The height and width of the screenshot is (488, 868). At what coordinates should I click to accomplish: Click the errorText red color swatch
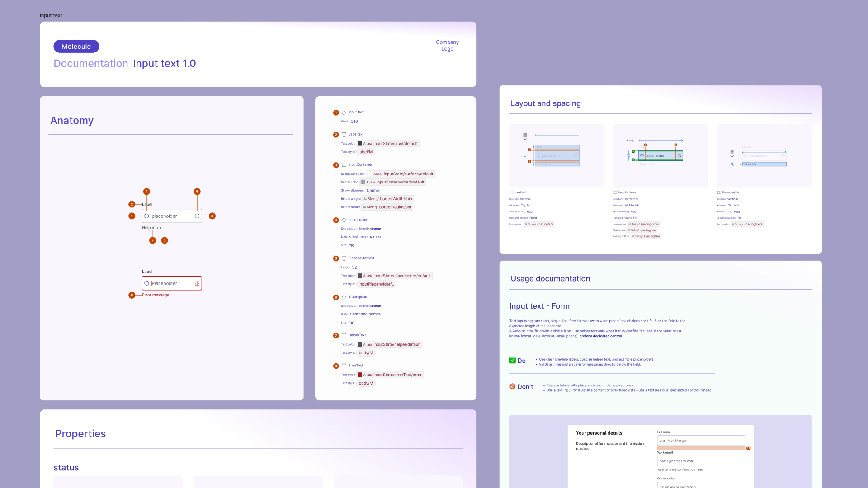click(x=360, y=375)
